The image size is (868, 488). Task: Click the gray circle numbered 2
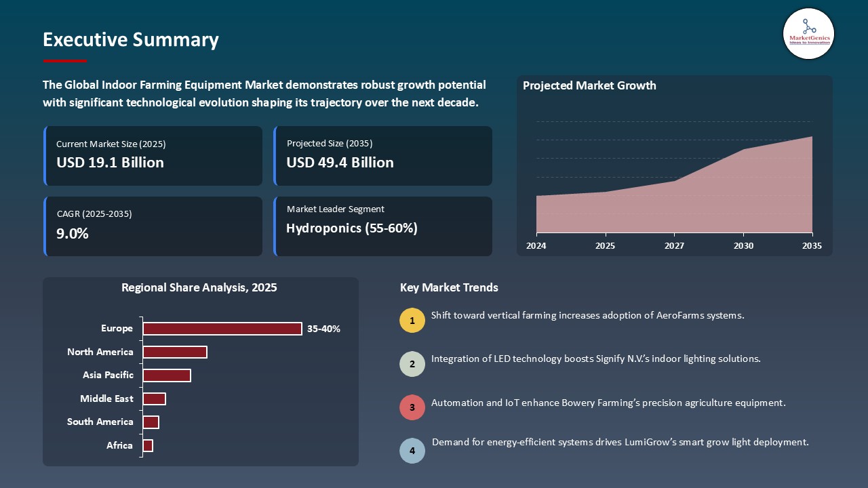click(412, 364)
